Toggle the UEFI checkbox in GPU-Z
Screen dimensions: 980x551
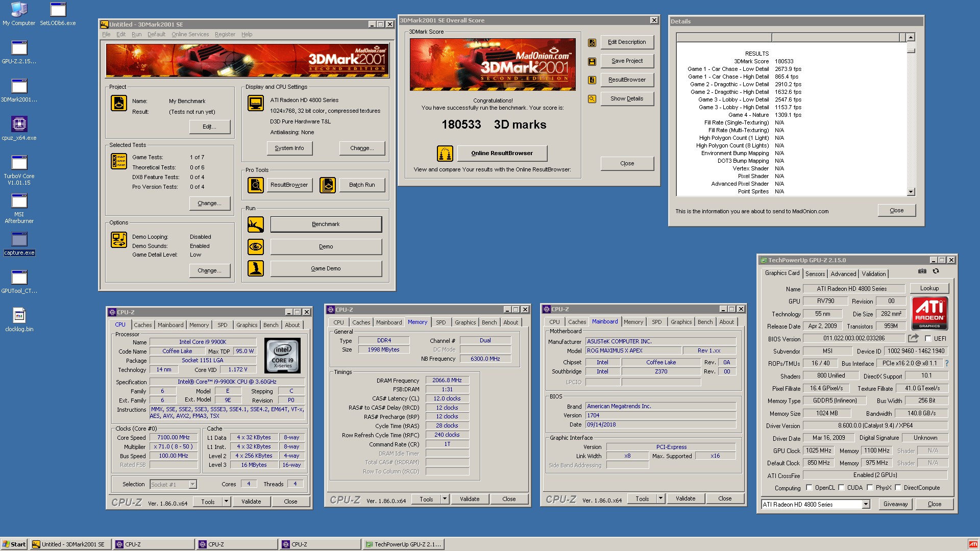tap(928, 338)
